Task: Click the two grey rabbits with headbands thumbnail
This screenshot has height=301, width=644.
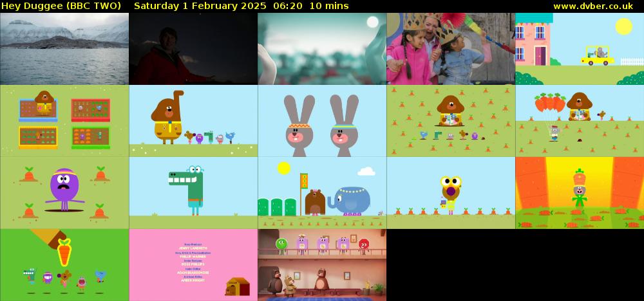Action: pyautogui.click(x=322, y=121)
